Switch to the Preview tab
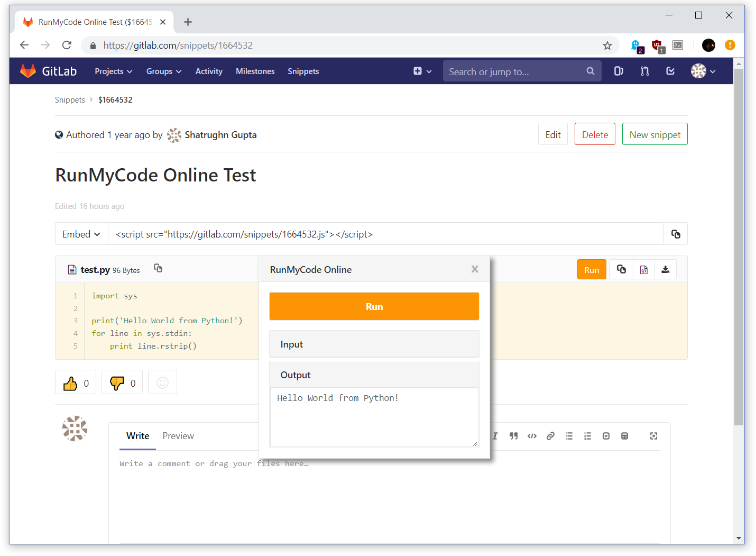The image size is (756, 556). pyautogui.click(x=178, y=436)
